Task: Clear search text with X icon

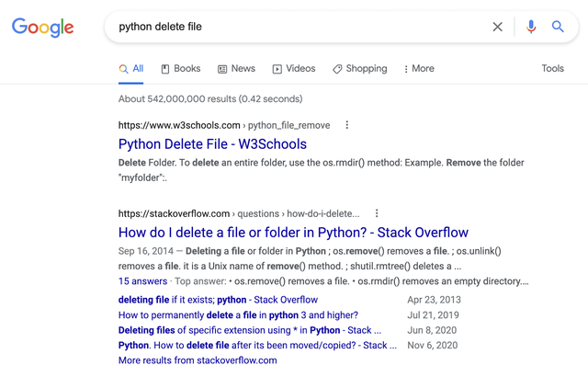Action: [x=497, y=27]
